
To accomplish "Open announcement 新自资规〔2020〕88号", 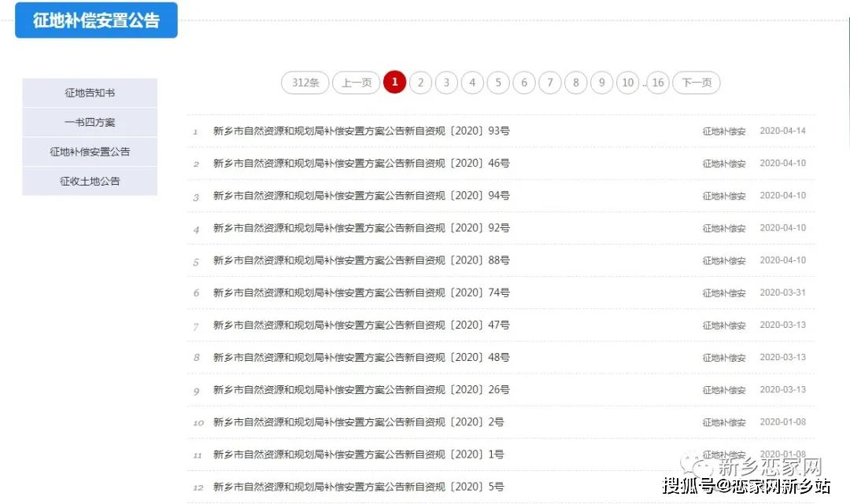I will click(361, 260).
